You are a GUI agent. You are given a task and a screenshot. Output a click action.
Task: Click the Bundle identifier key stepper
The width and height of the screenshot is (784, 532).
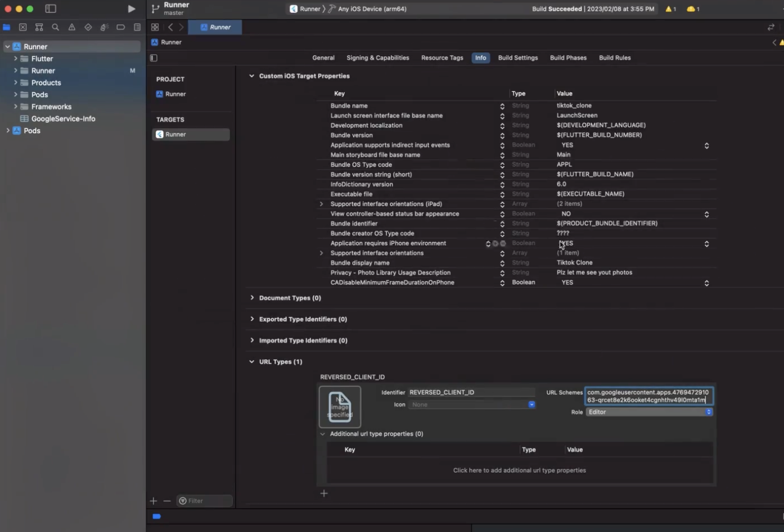(x=502, y=224)
